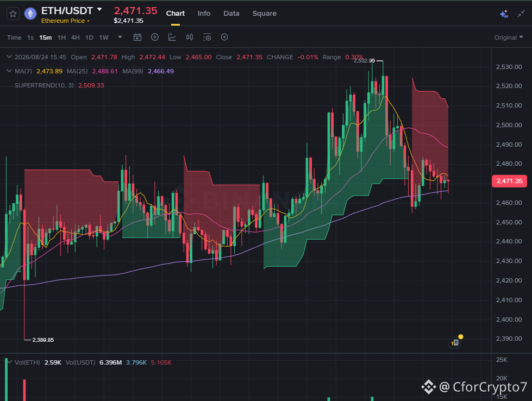
Task: Click the CHANGE value -0.01%
Action: [308, 58]
